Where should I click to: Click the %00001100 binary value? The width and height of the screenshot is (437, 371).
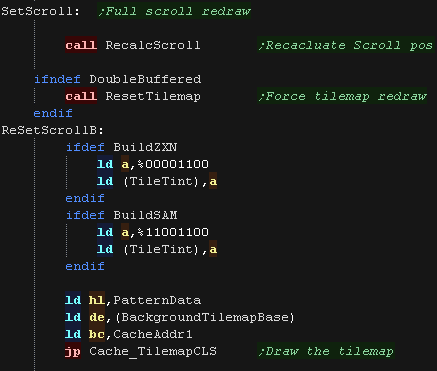coord(173,164)
